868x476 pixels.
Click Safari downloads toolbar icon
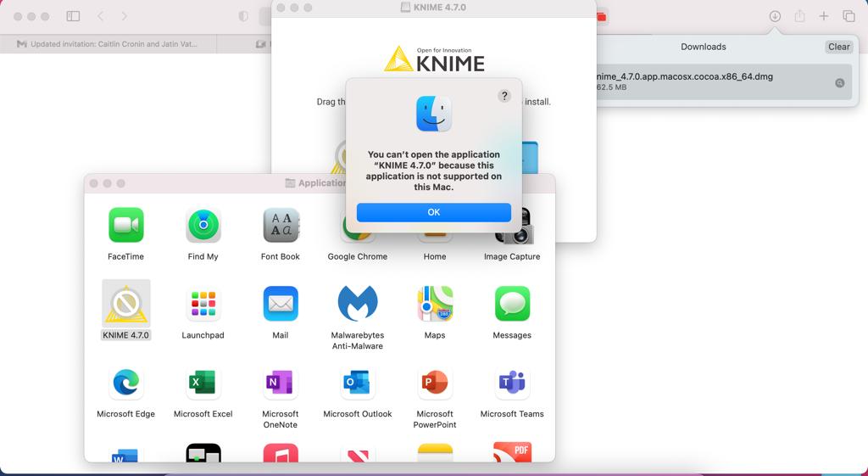[x=775, y=16]
